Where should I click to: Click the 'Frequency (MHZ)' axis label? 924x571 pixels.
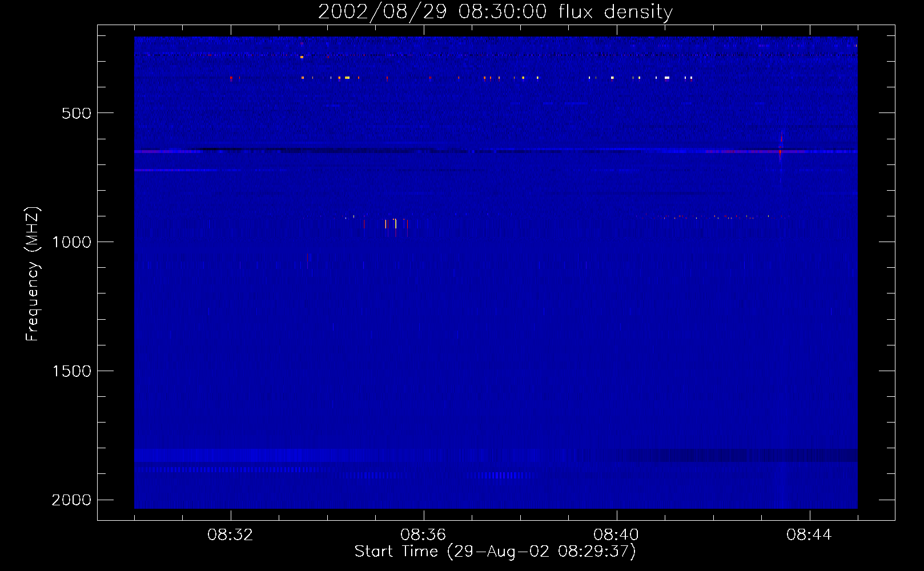tap(33, 274)
